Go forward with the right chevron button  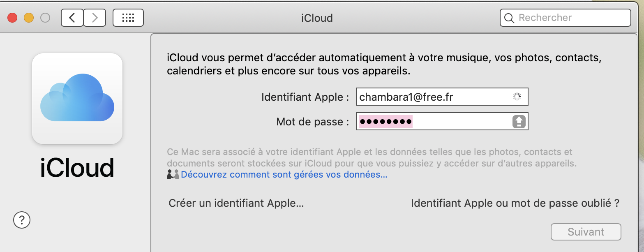click(x=95, y=18)
